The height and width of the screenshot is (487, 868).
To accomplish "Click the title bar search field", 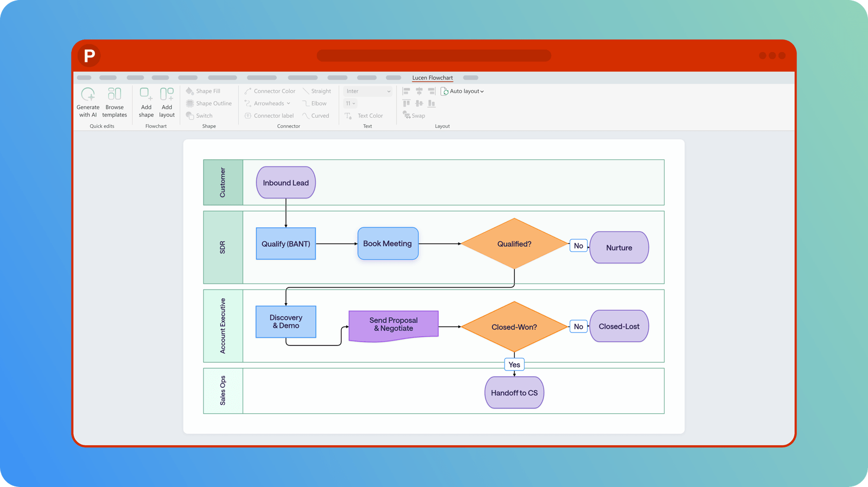I will [x=434, y=55].
